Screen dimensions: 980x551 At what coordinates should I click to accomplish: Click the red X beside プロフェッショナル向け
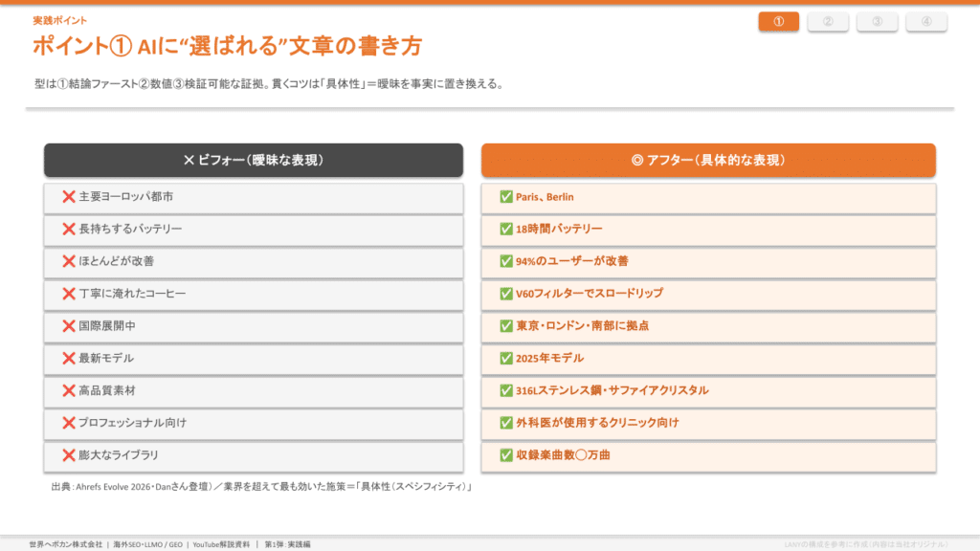(x=69, y=423)
